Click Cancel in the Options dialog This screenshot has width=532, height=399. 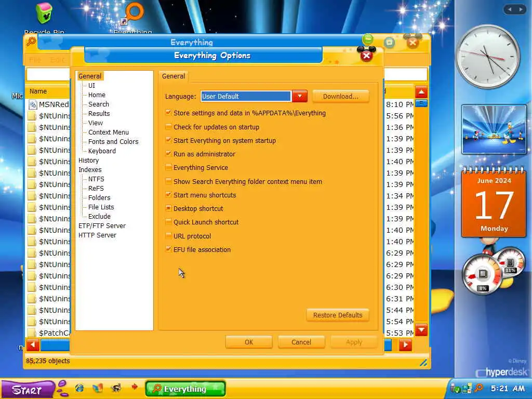301,342
